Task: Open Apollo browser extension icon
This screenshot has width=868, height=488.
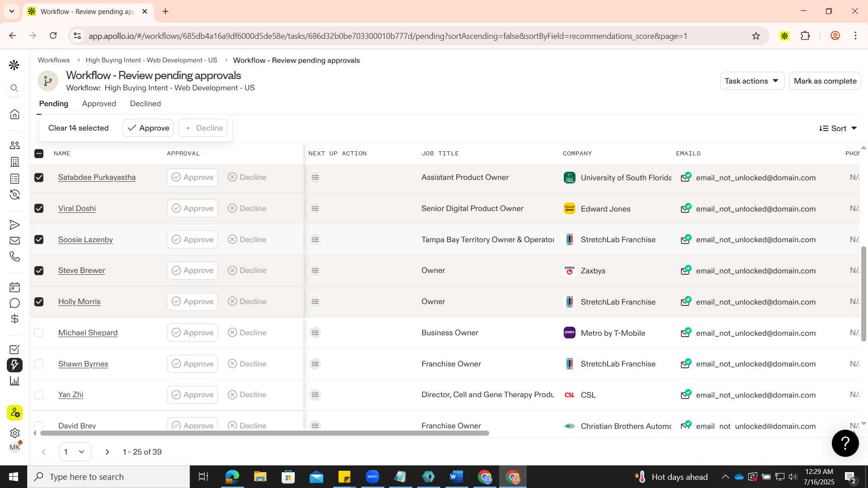Action: pyautogui.click(x=784, y=36)
